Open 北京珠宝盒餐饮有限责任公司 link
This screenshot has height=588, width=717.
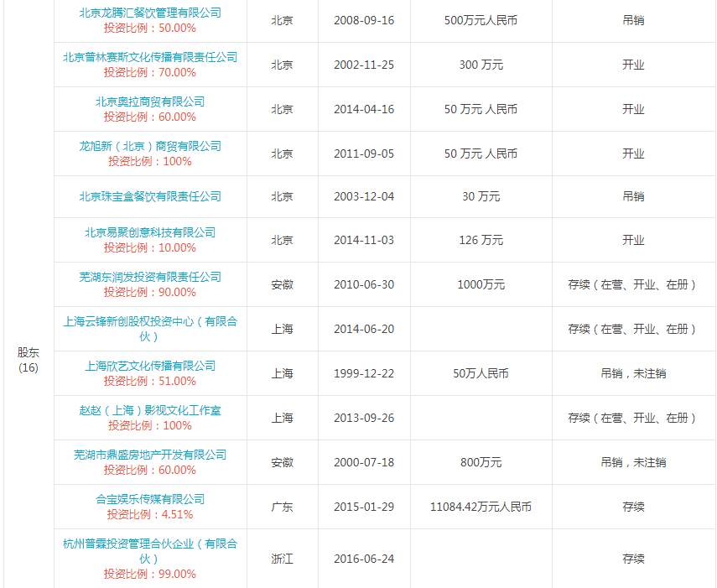(150, 196)
